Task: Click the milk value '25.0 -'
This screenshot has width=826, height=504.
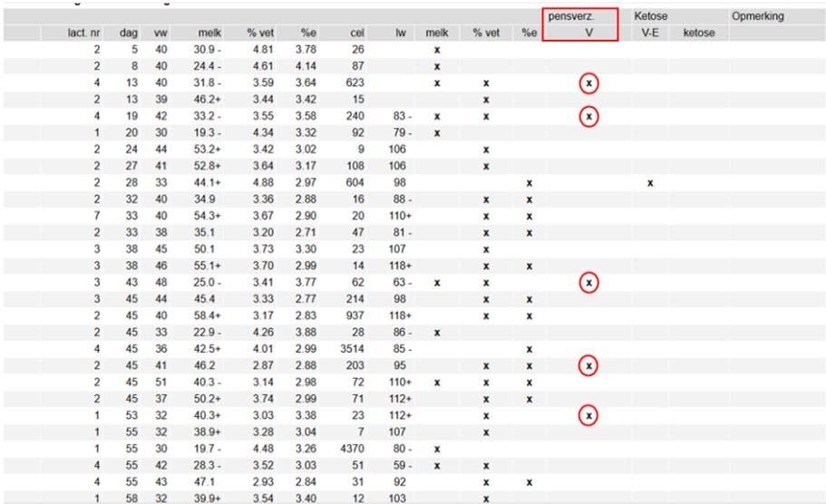Action: [207, 282]
